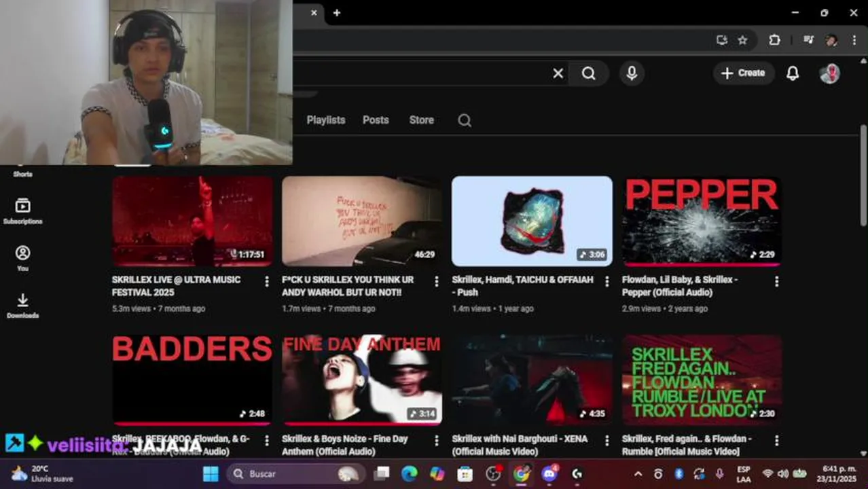Open Discord from the taskbar

tap(549, 473)
